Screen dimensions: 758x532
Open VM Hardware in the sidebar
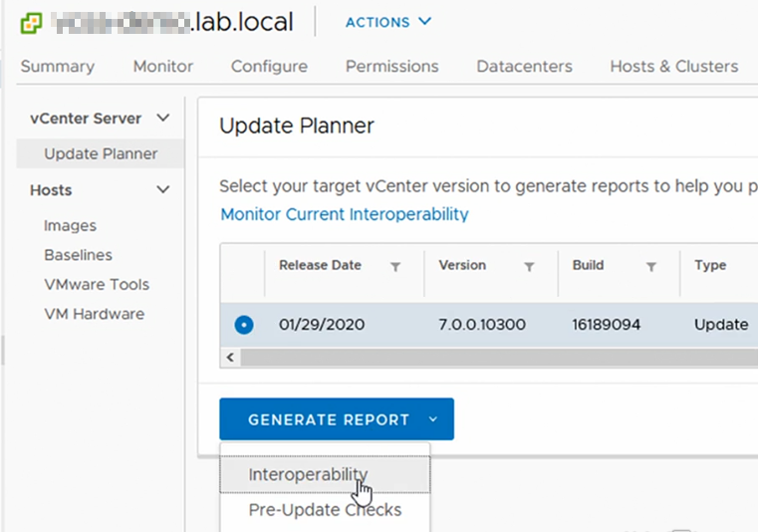click(x=95, y=314)
